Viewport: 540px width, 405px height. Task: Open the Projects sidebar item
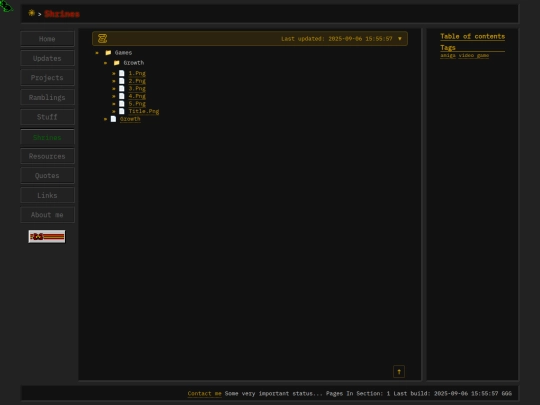[x=47, y=77]
